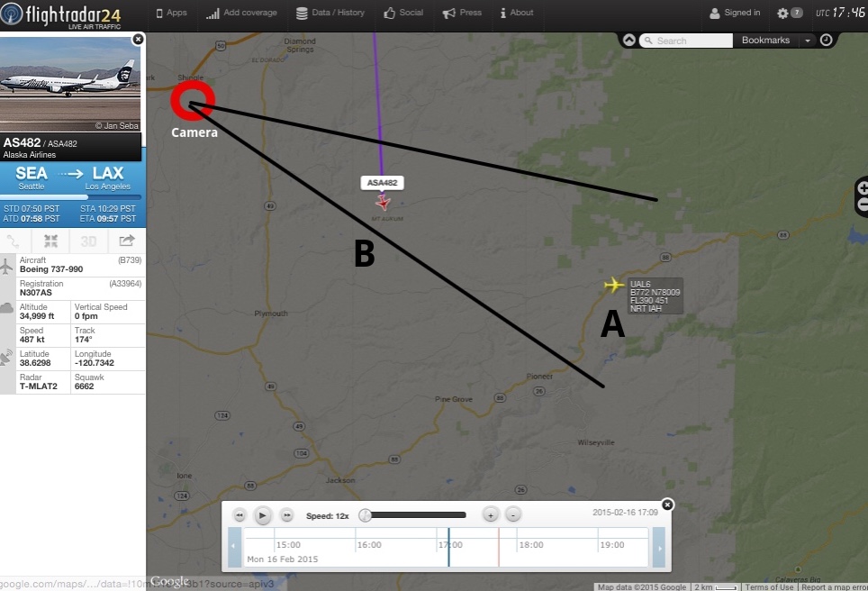868x591 pixels.
Task: Click the red current-time timeline marker
Action: coord(499,547)
